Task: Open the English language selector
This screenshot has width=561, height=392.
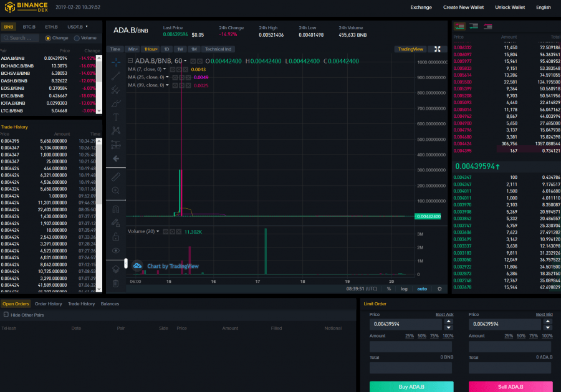Action: 543,7
